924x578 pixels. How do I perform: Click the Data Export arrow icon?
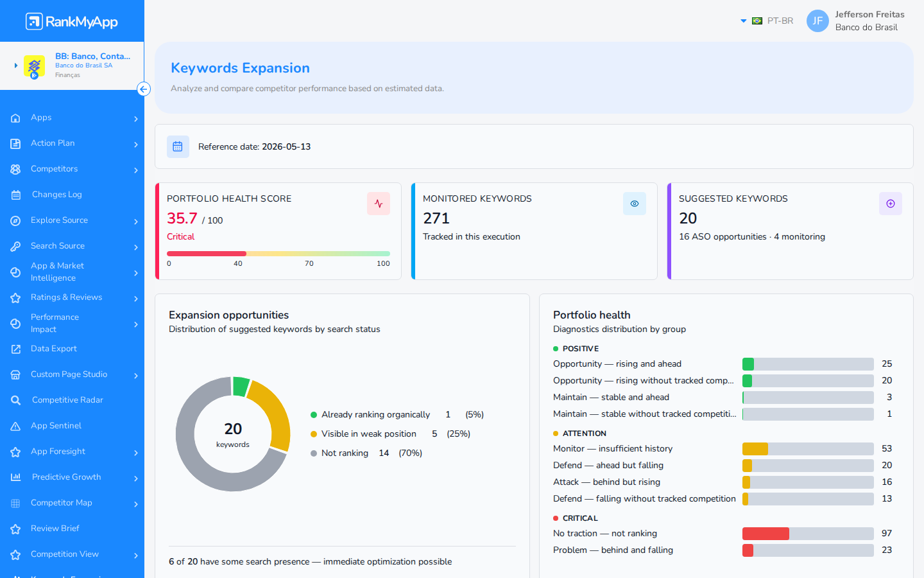coord(15,349)
